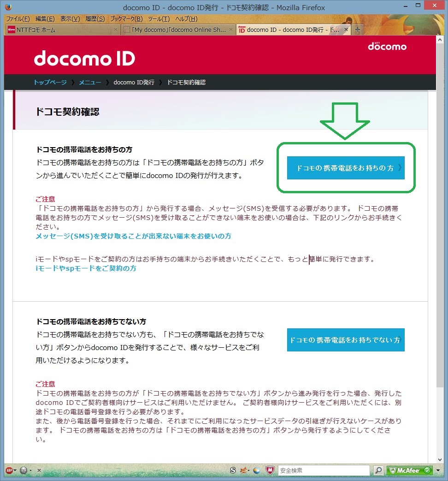Click the green McAfee status button

pyautogui.click(x=410, y=470)
